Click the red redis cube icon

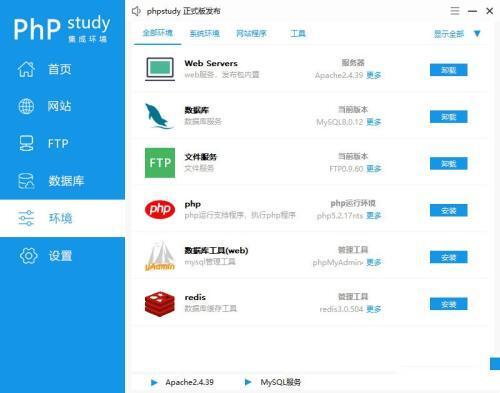(x=160, y=304)
